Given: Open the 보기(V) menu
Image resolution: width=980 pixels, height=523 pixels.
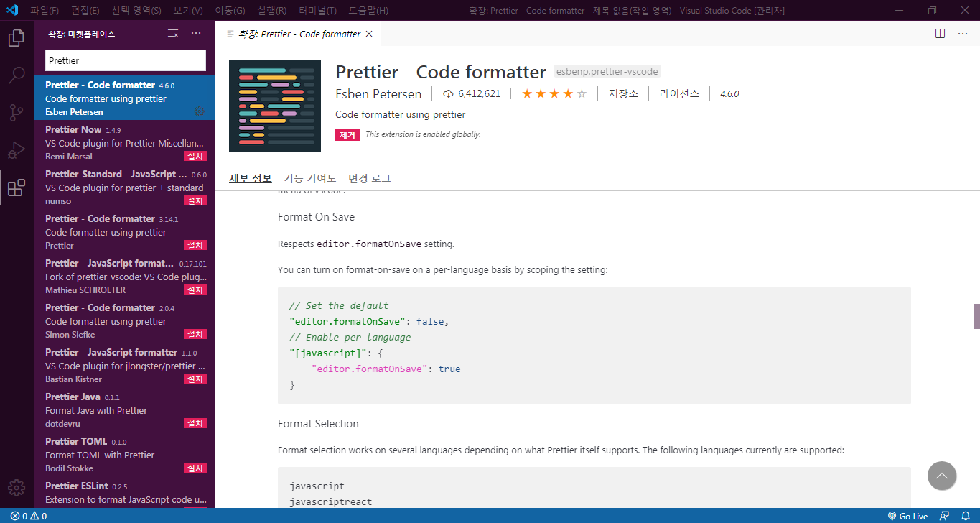Looking at the screenshot, I should pos(187,10).
